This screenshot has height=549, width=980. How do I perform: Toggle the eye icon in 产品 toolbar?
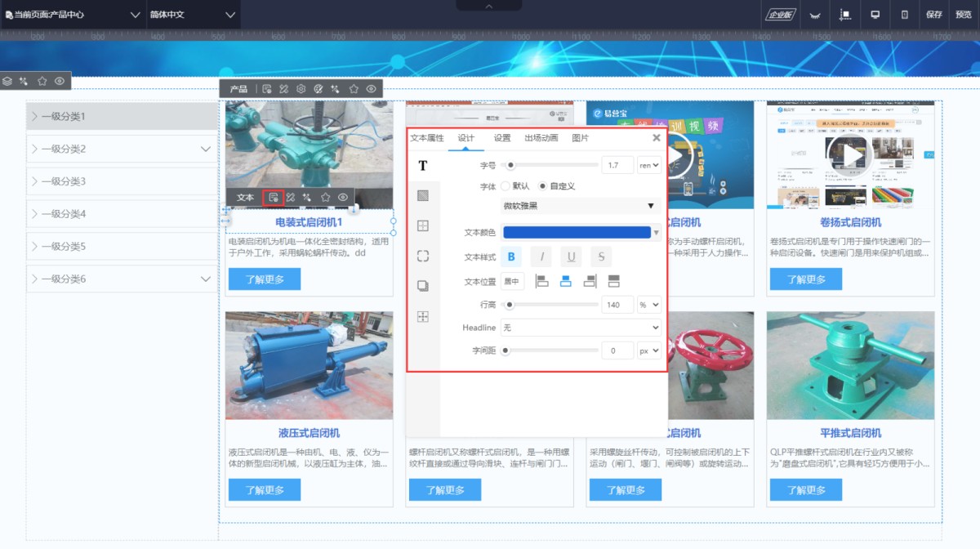tap(371, 88)
